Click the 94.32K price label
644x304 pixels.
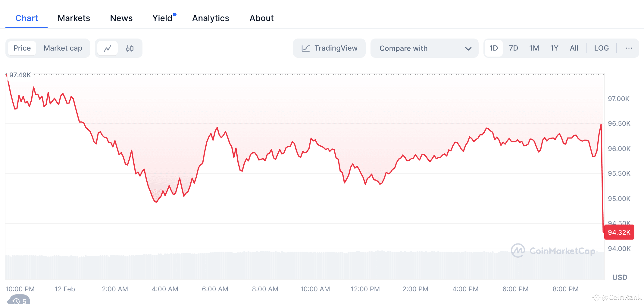click(x=619, y=232)
